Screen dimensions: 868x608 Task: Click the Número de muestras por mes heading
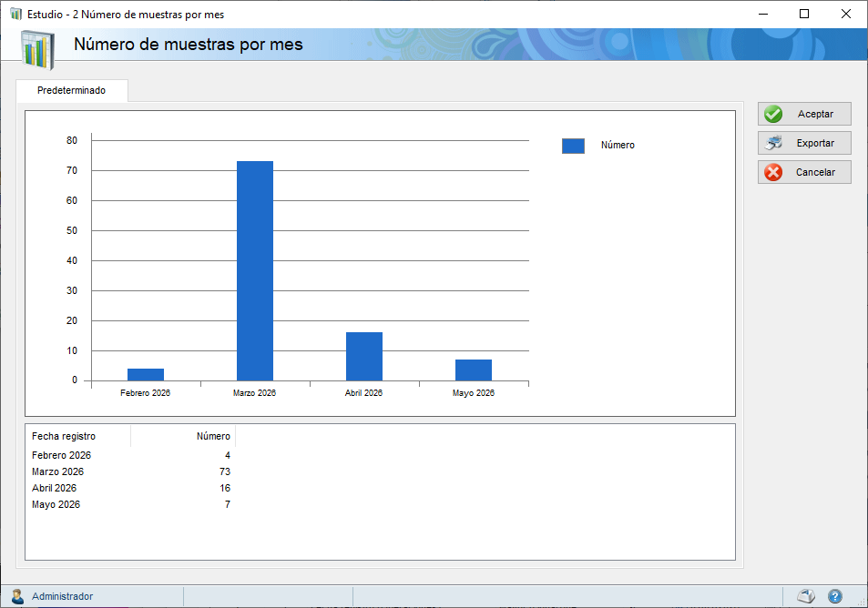point(189,45)
